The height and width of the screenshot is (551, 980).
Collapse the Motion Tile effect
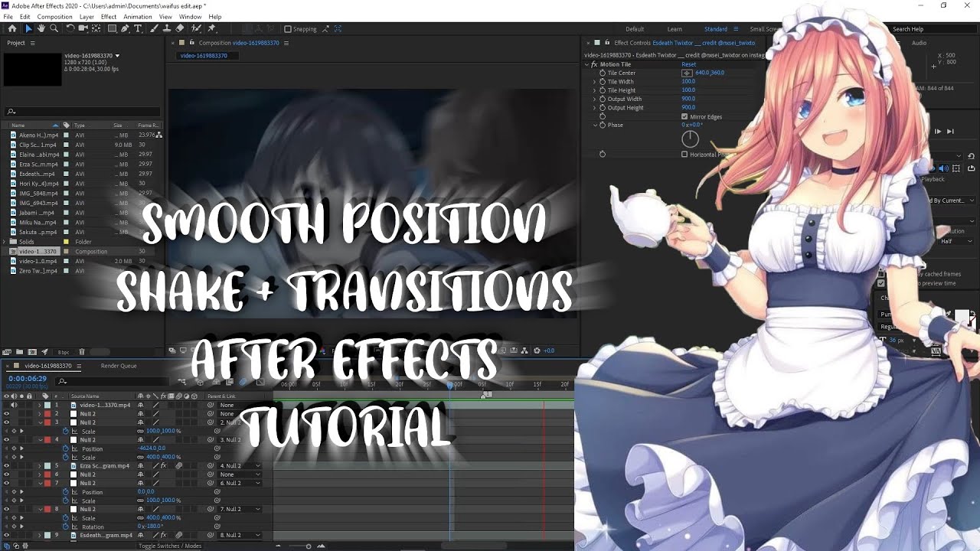tap(586, 64)
